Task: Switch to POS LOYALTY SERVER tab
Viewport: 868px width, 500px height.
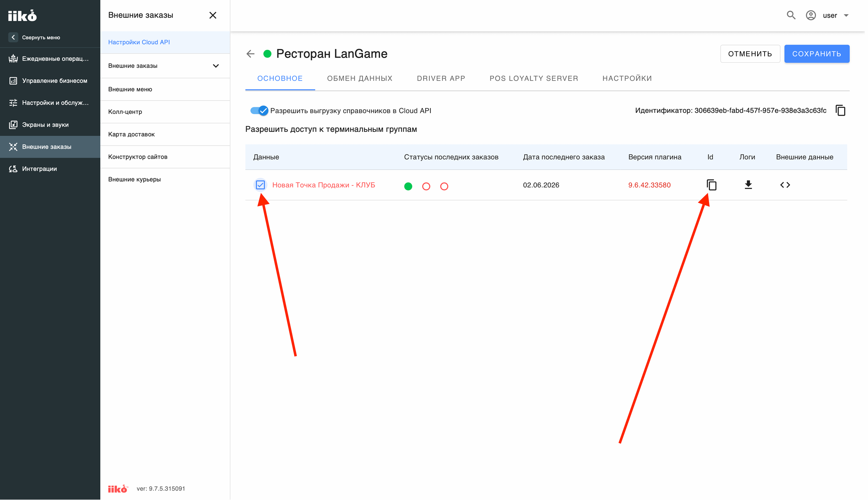Action: pyautogui.click(x=534, y=79)
